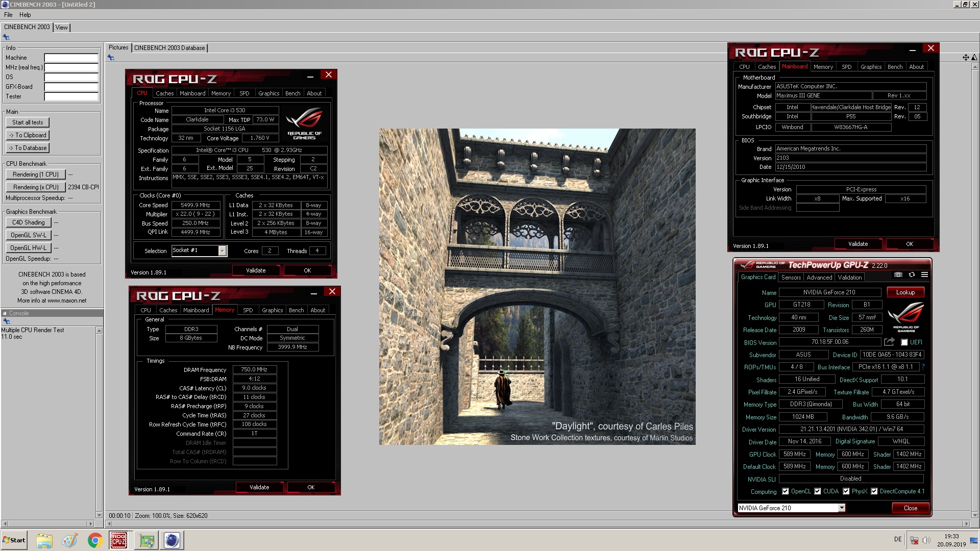Click the show desktop icon in tray

coord(974,540)
